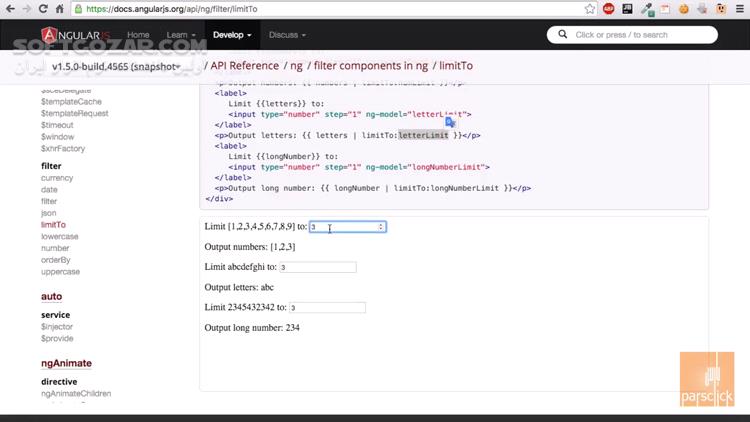Click the docs search field
Screen dimensions: 750x422
pyautogui.click(x=632, y=34)
